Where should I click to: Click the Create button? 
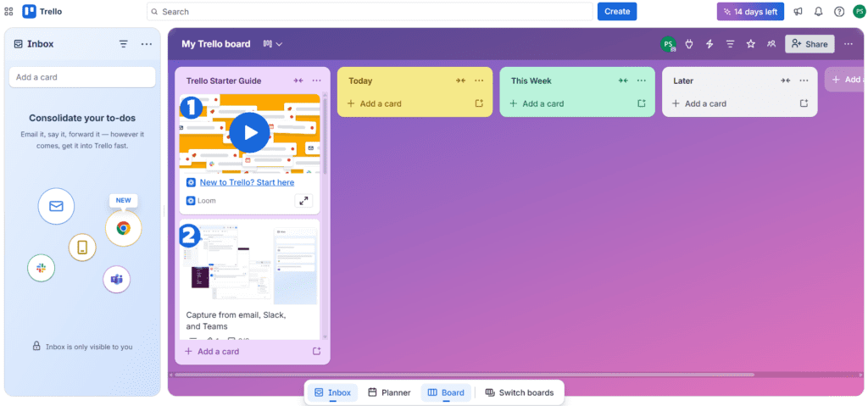pyautogui.click(x=617, y=12)
